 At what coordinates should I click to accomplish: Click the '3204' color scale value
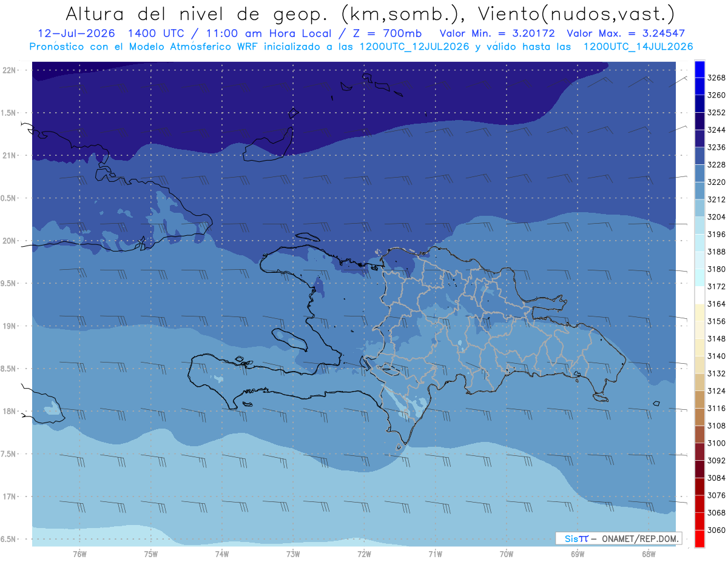pyautogui.click(x=716, y=217)
